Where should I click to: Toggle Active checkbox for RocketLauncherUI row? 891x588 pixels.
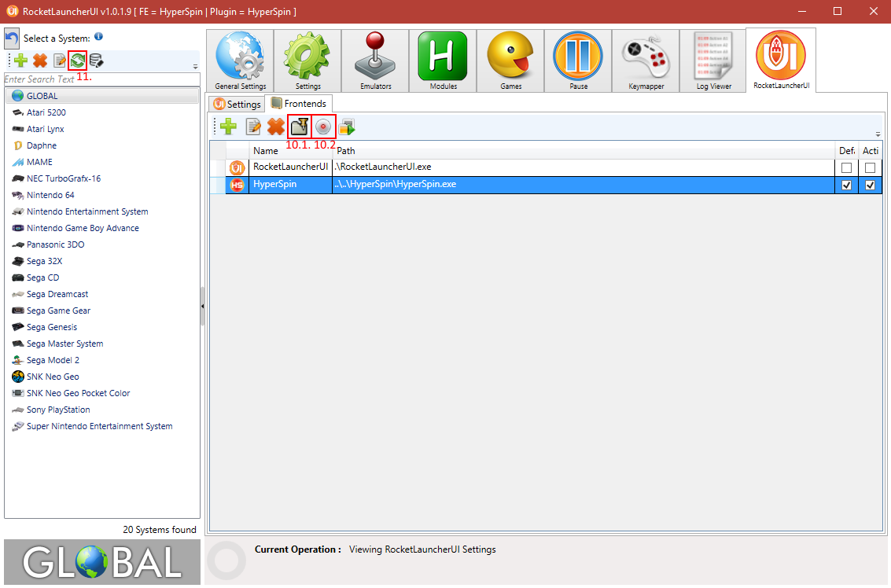870,167
